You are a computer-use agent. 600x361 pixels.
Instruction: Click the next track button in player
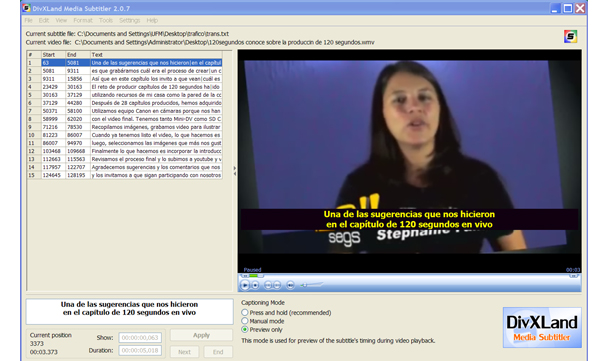(x=277, y=285)
